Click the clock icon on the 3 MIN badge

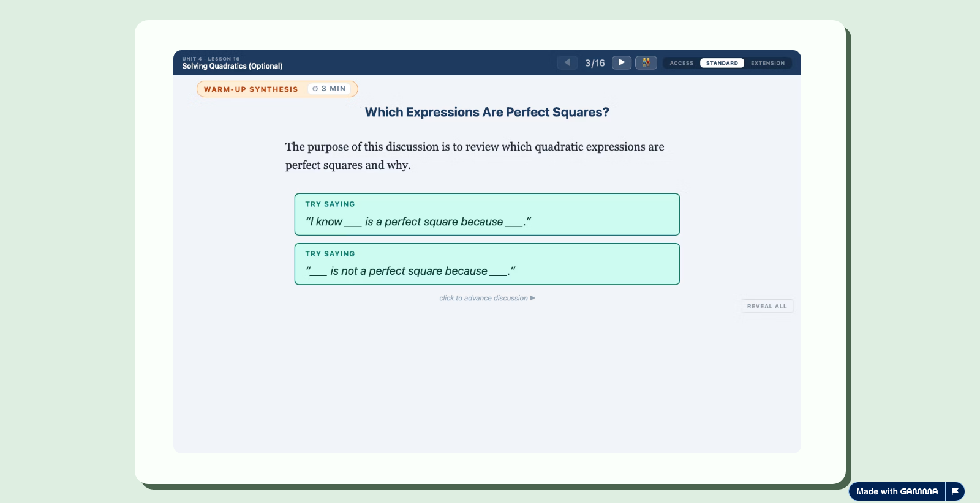coord(315,89)
